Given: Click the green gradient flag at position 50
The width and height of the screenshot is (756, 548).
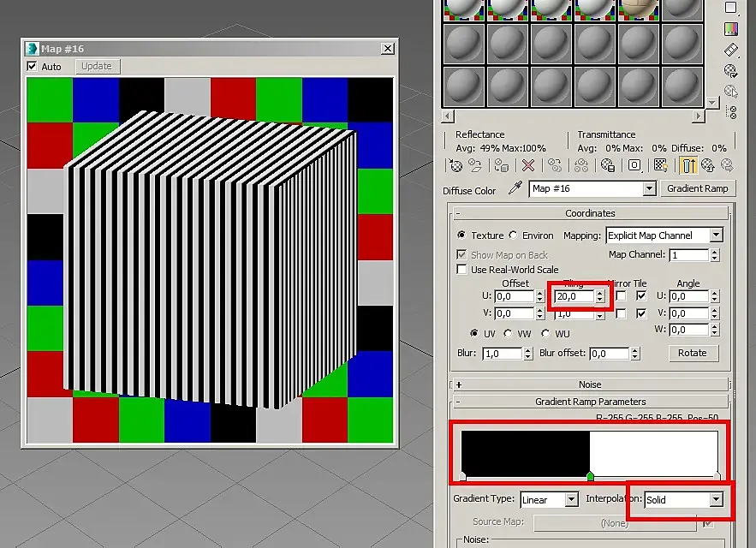Looking at the screenshot, I should [x=590, y=477].
